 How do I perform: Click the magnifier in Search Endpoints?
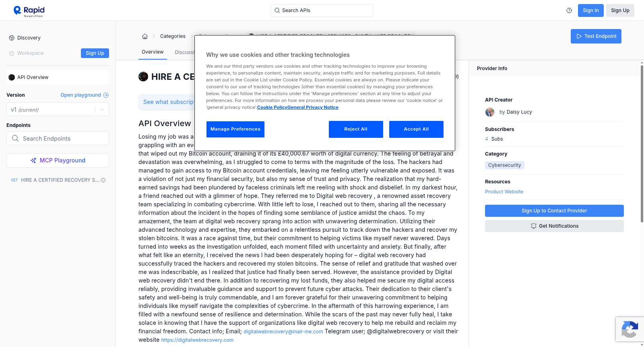click(x=15, y=138)
